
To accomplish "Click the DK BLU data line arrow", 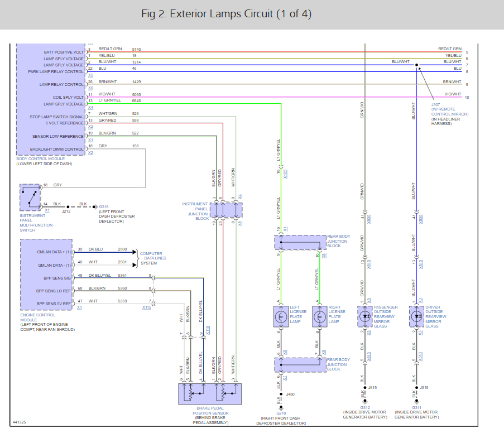I will tap(135, 252).
